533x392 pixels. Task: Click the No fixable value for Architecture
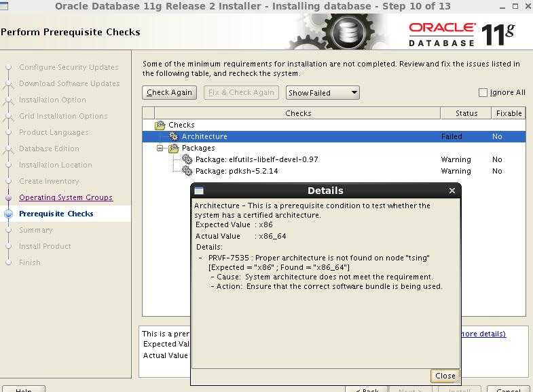click(x=497, y=136)
